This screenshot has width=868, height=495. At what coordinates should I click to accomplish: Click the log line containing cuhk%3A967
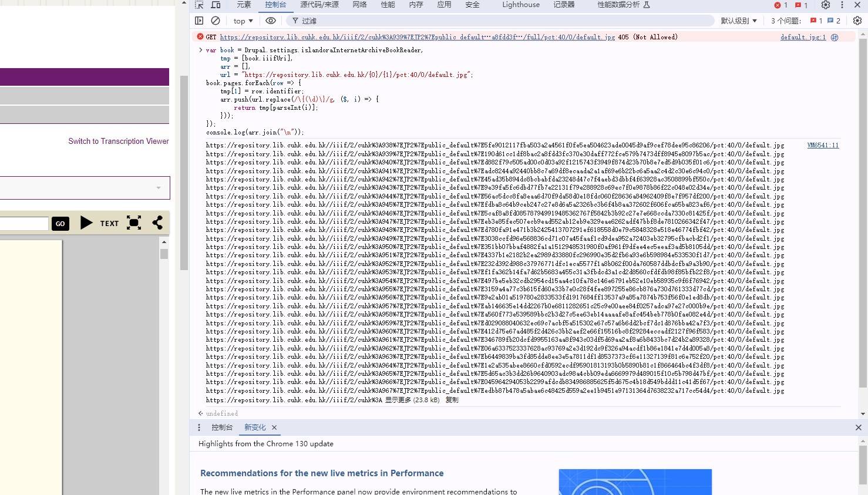click(495, 390)
